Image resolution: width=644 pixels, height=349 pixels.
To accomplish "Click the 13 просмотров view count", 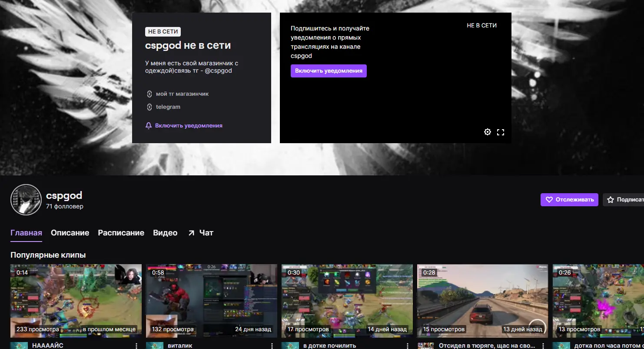I will [x=580, y=329].
